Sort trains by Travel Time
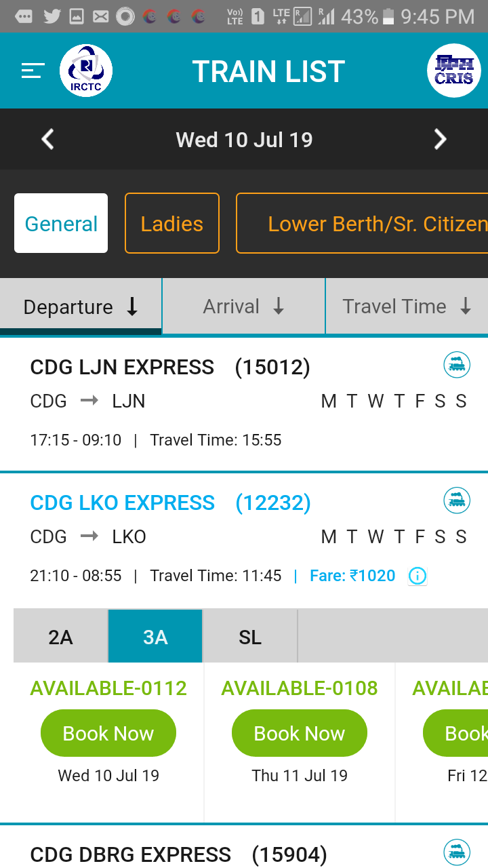488x868 pixels. 407,307
